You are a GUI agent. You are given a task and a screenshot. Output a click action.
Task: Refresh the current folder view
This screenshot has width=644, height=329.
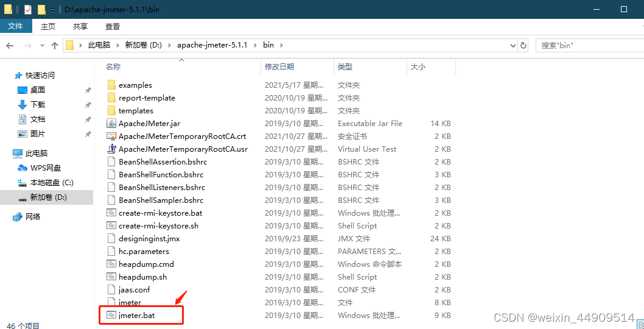523,45
